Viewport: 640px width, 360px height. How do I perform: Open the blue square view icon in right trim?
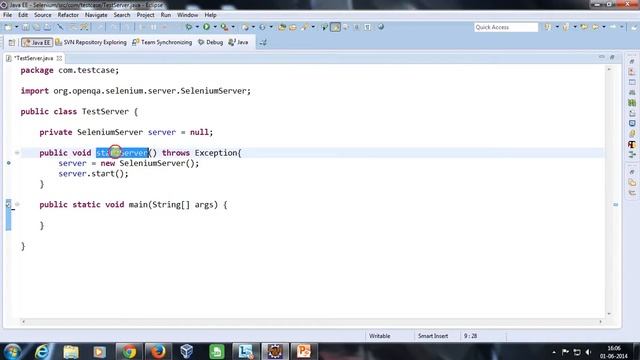point(632,123)
